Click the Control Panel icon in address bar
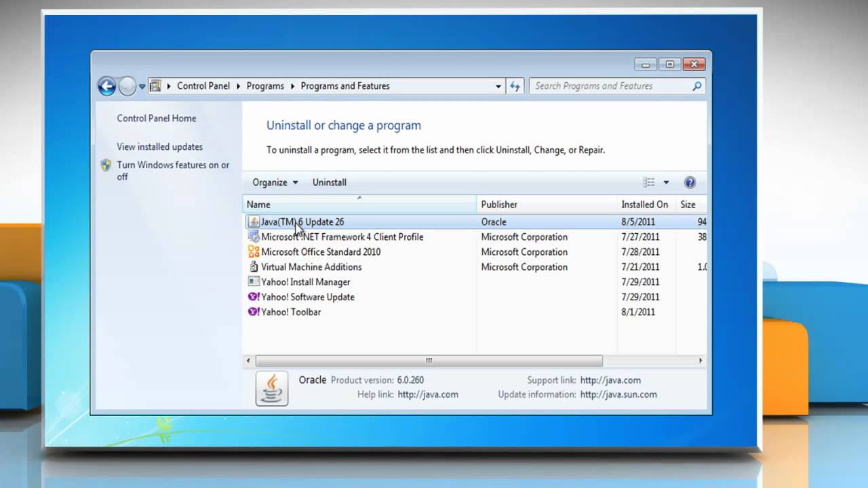 click(x=155, y=86)
